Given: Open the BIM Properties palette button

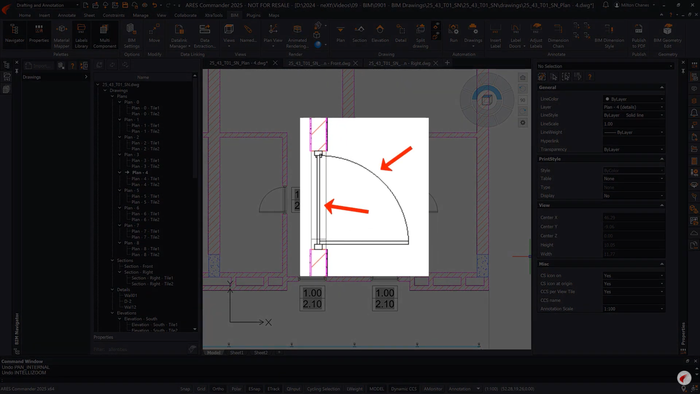Looking at the screenshot, I should [x=39, y=34].
